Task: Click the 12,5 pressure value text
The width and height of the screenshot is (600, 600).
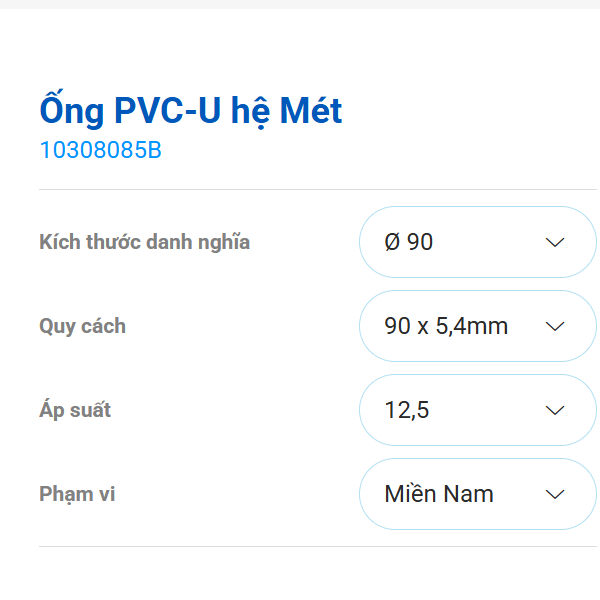Action: coord(407,410)
